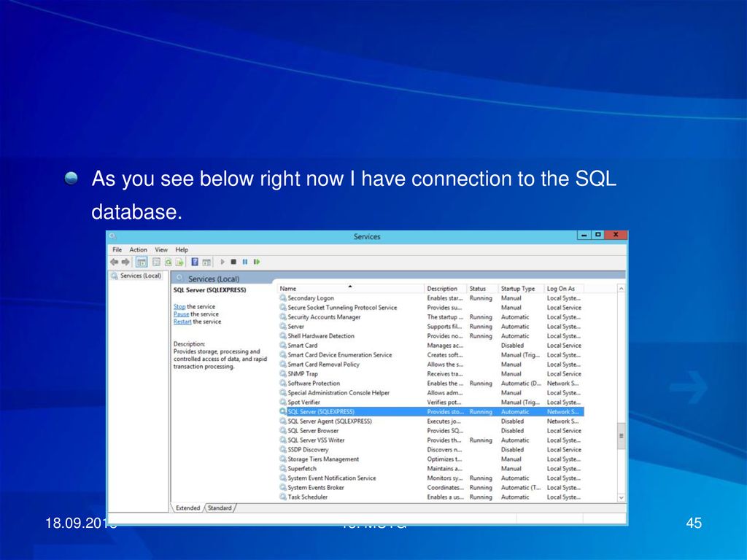747x560 pixels.
Task: Click the Start Service play icon
Action: point(222,262)
